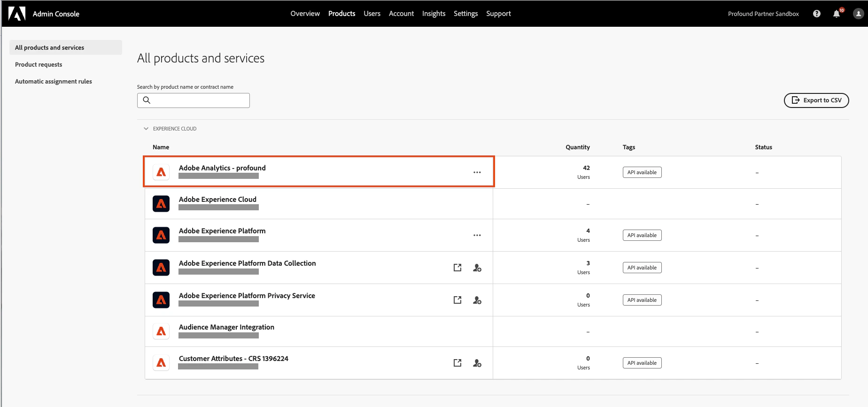This screenshot has height=407, width=868.
Task: Click the Tags column header
Action: pos(629,147)
